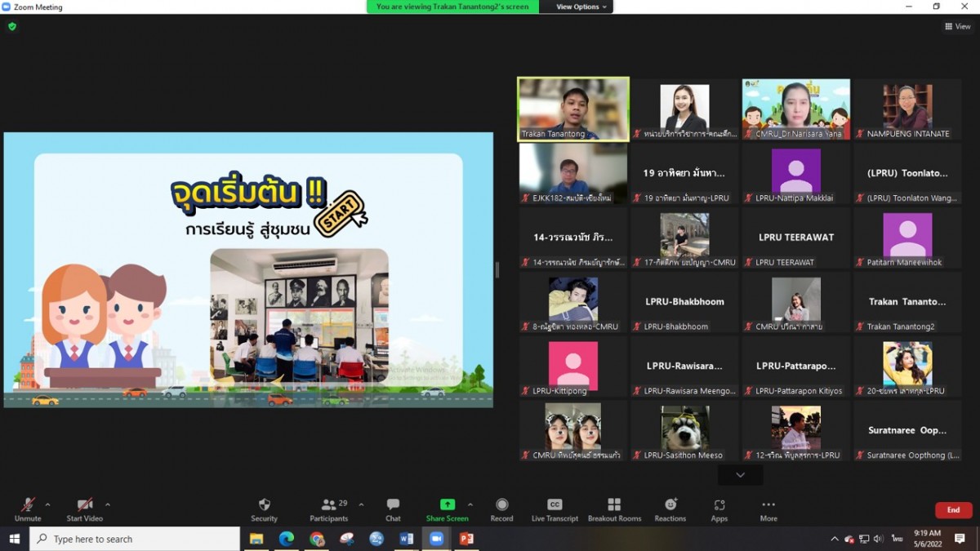Screen dimensions: 980x551
Task: Start recording with the Record button
Action: [501, 505]
